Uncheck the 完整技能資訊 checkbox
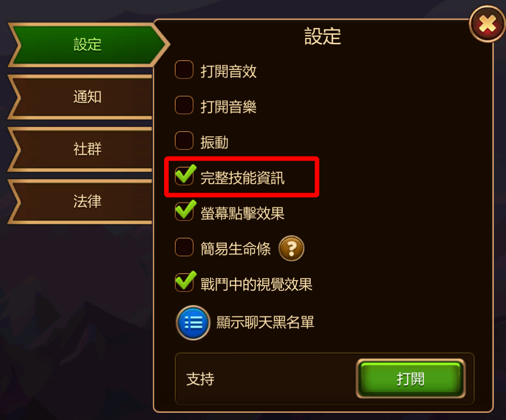This screenshot has width=506, height=420. 185,175
